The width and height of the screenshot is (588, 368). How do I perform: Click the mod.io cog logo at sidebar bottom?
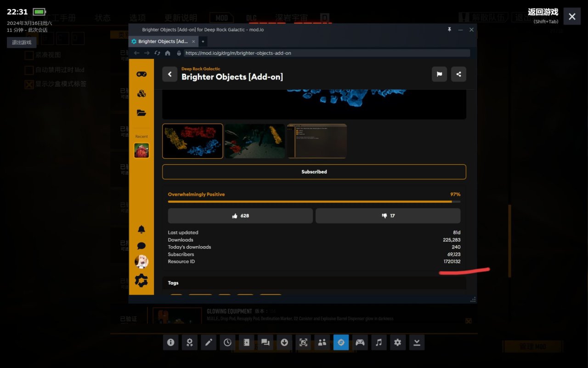click(141, 280)
